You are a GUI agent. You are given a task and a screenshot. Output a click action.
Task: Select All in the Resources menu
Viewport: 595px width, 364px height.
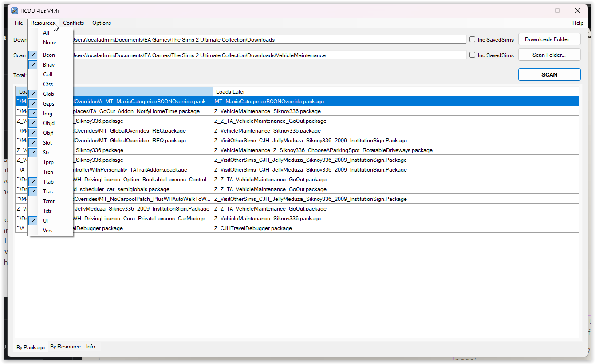coord(46,32)
